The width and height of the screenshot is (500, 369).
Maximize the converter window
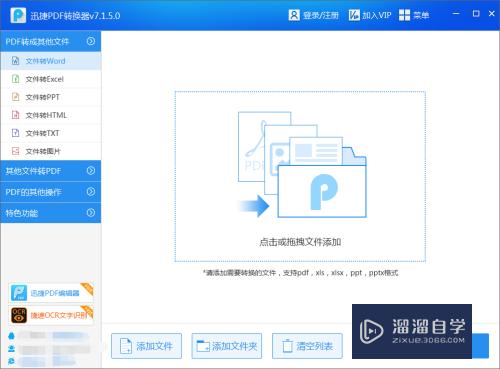(x=476, y=14)
